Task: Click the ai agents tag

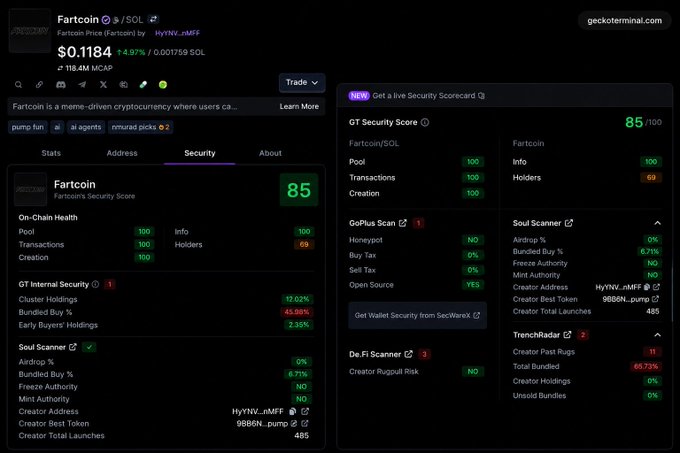Action: coord(86,127)
